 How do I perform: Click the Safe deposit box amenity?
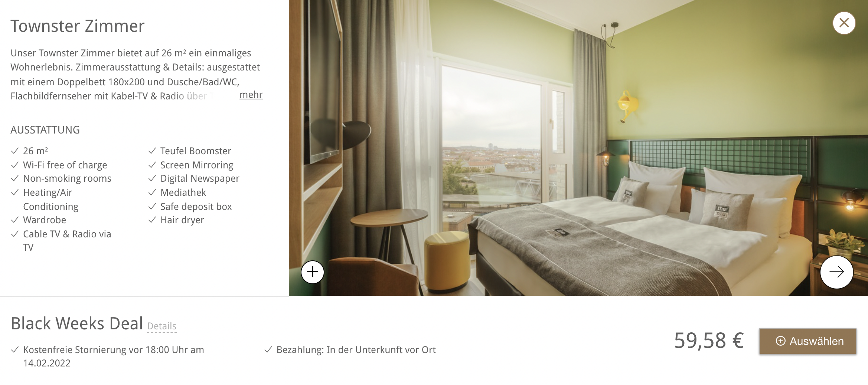click(196, 207)
